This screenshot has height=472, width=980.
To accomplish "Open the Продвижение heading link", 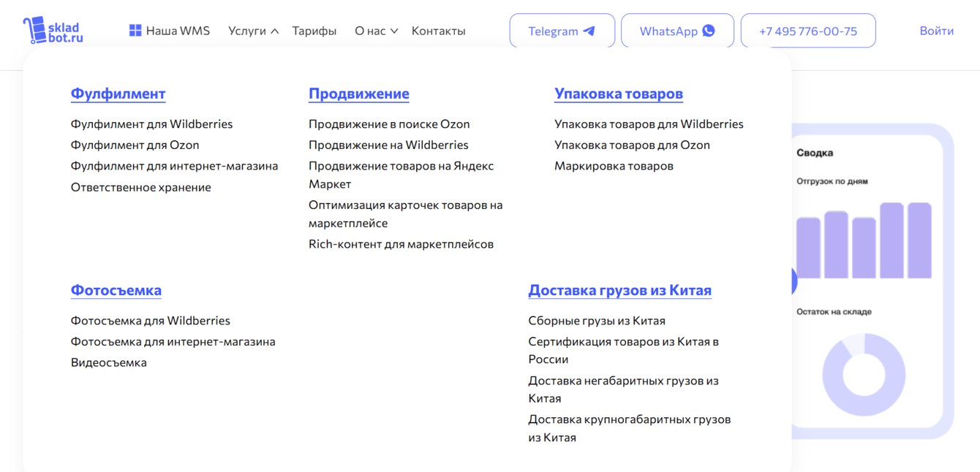I will pyautogui.click(x=358, y=94).
